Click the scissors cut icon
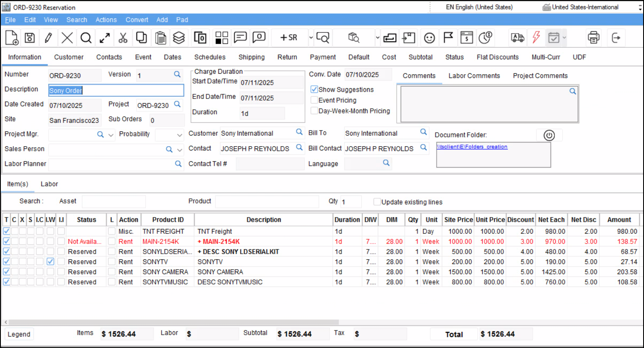The width and height of the screenshot is (644, 348). 123,38
